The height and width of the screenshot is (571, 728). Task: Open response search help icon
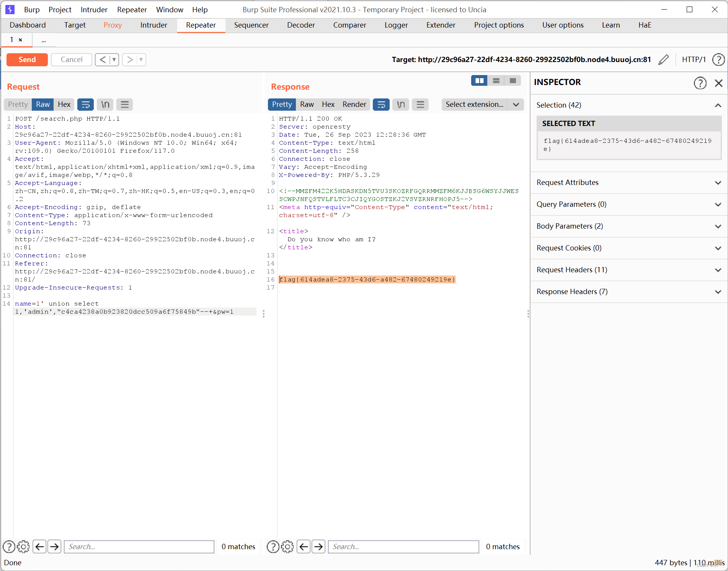tap(273, 547)
